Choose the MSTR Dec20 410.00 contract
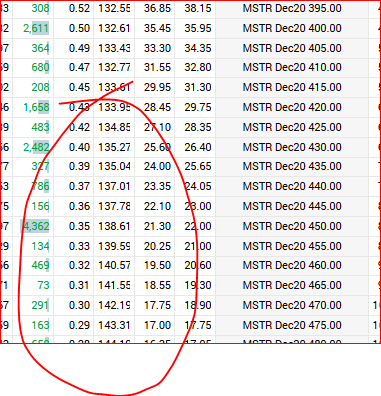This screenshot has height=396, width=381. point(292,67)
